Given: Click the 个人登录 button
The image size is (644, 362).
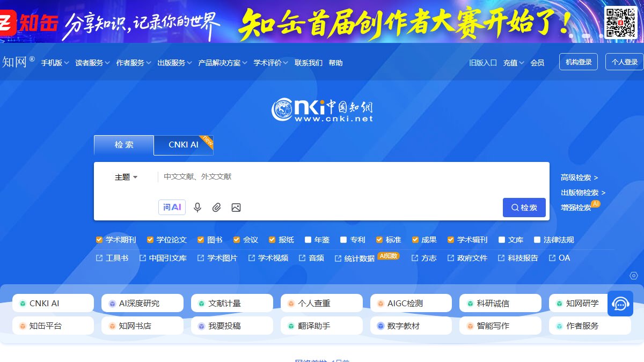Looking at the screenshot, I should (625, 62).
